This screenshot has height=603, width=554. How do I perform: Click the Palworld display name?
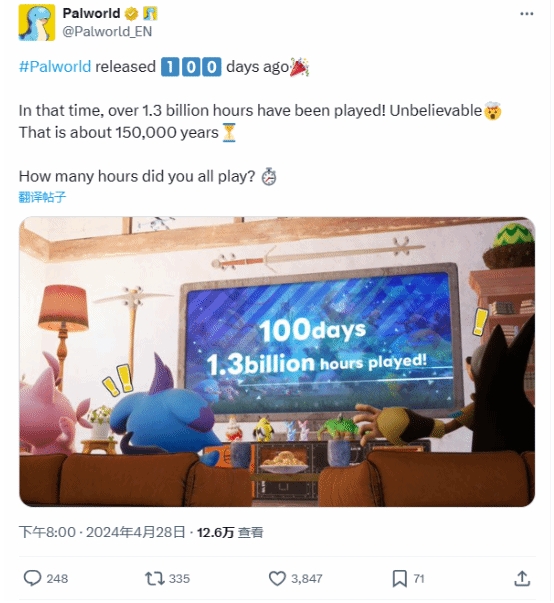91,13
